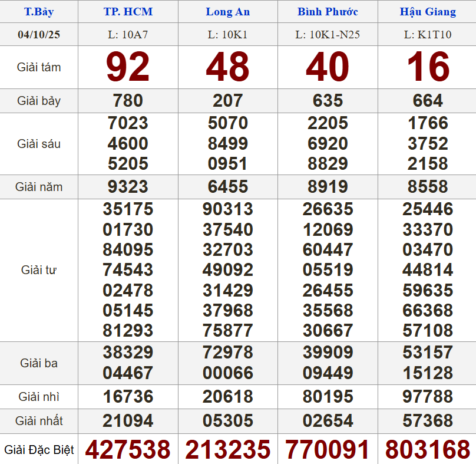Select Bình Phước special prize 770091
The width and height of the screenshot is (476, 464).
[328, 450]
